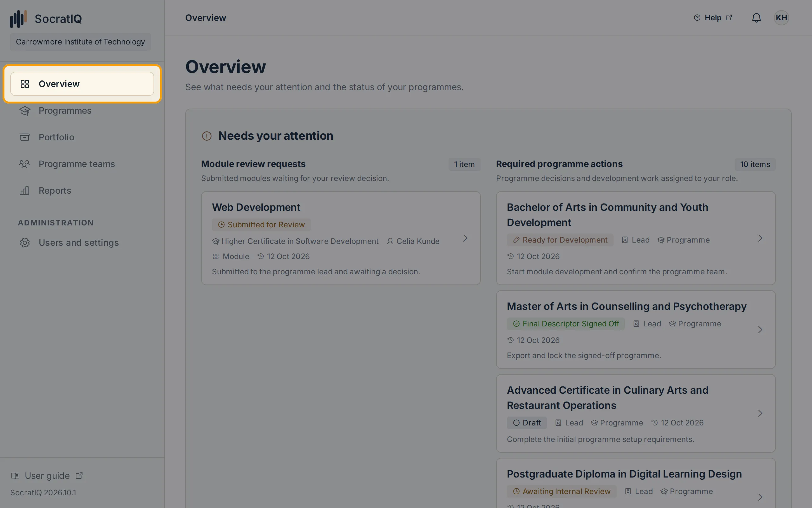
Task: Click the Overview grid icon in sidebar
Action: coord(25,84)
